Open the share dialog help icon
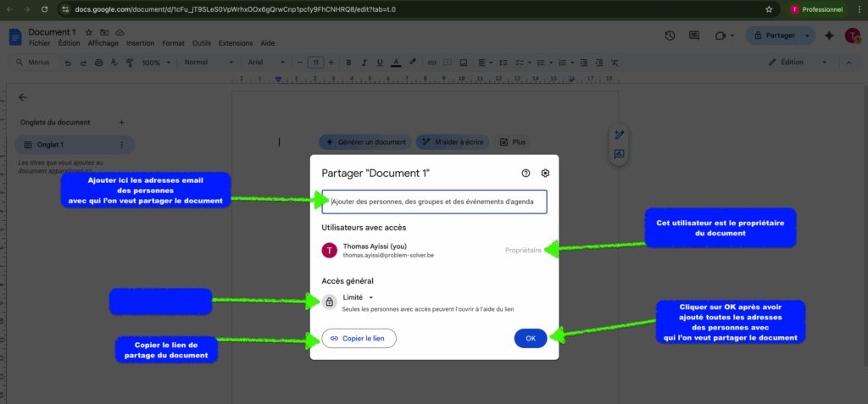 coord(526,173)
